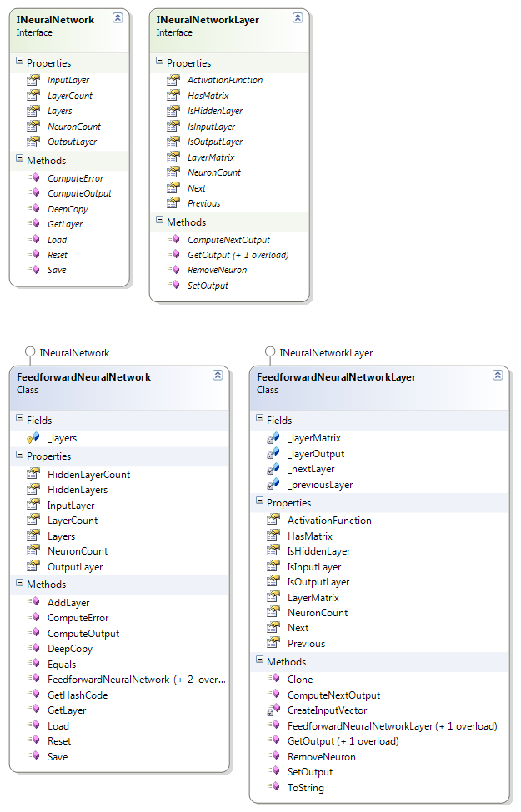Click the AddLayer method icon
The width and height of the screenshot is (521, 812).
[x=33, y=603]
